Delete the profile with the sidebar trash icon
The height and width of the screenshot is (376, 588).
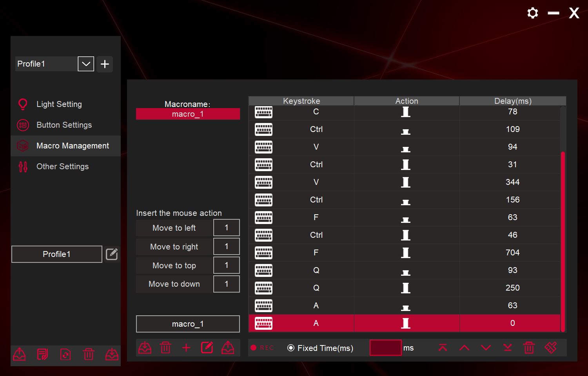89,354
